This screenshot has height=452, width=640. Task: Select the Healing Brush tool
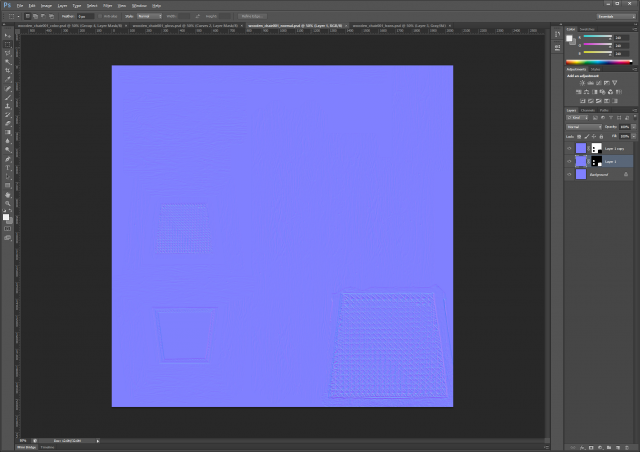pyautogui.click(x=7, y=89)
